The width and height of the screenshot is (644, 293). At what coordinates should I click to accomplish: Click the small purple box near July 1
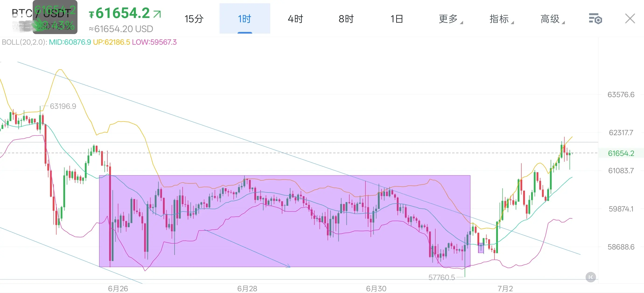[481, 248]
